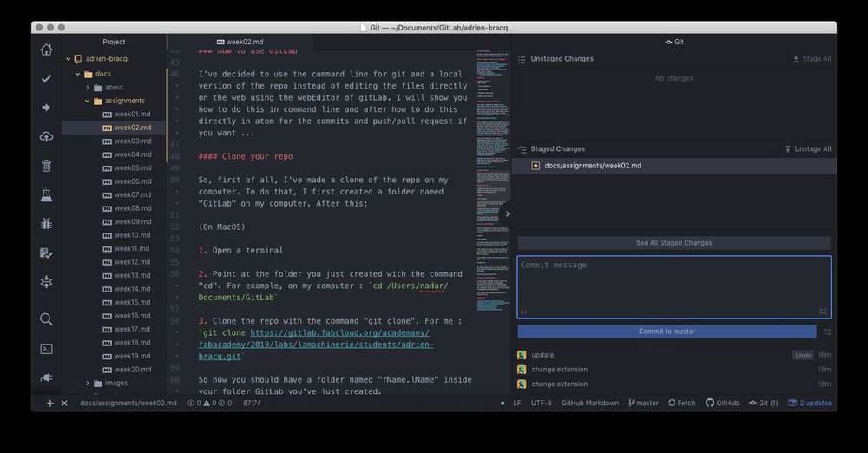Click the bug icon in the tool bar

47,224
